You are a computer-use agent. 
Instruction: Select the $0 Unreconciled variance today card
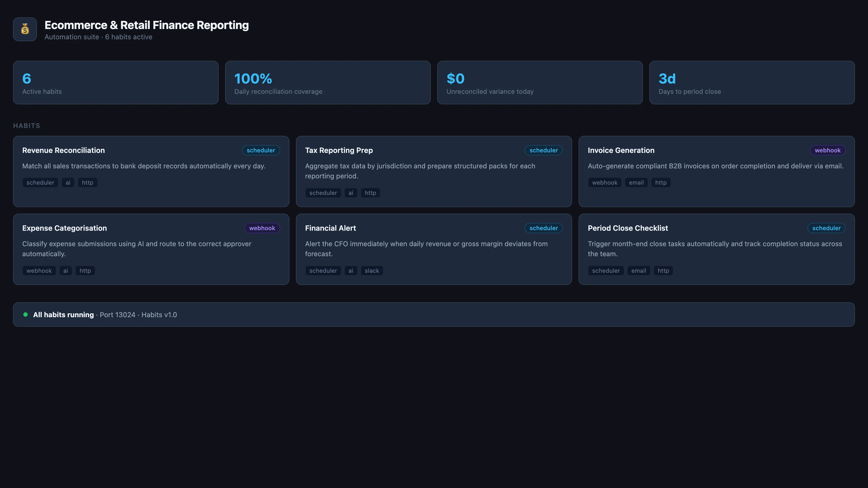point(540,82)
